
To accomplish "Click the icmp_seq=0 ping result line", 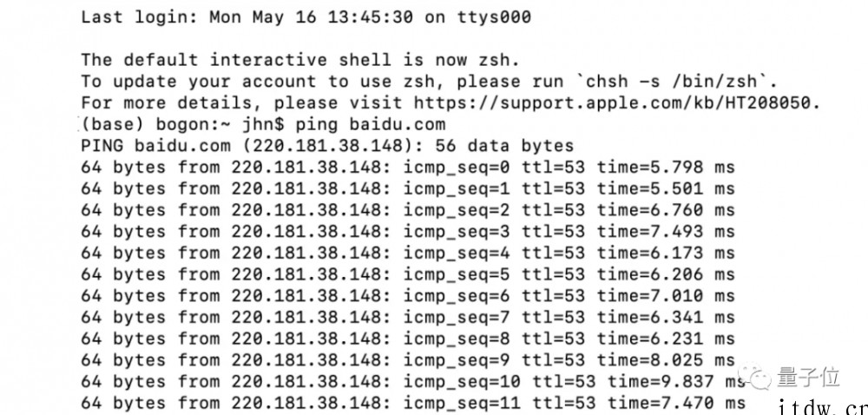I will 408,167.
